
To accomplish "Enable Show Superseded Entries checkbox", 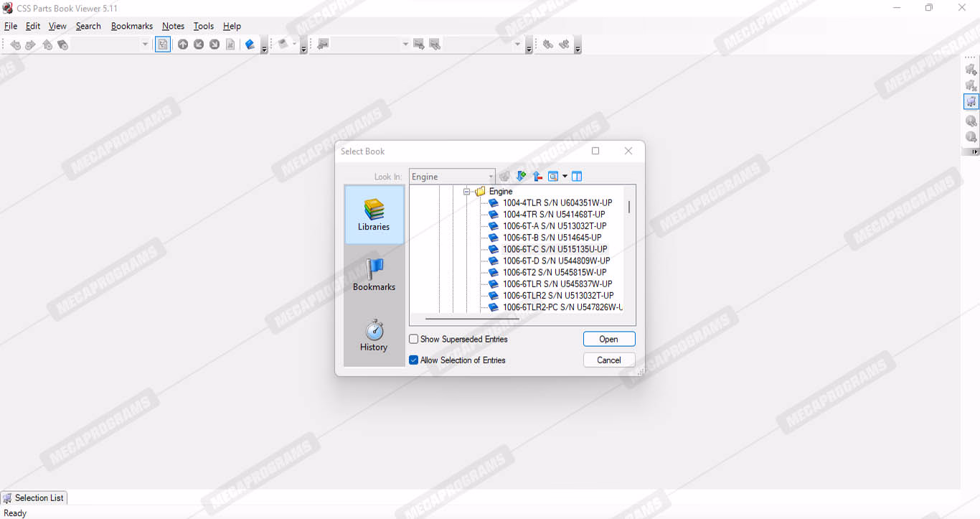I will point(414,339).
